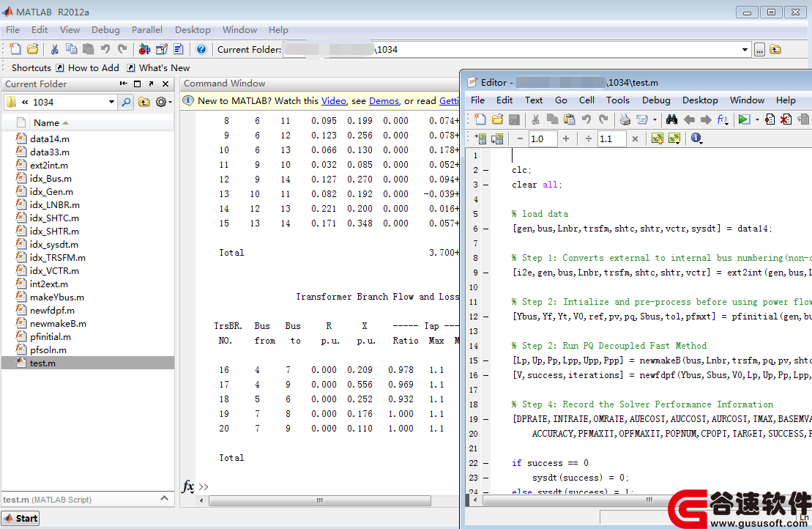Open Simulink from the main toolbar

(x=144, y=49)
